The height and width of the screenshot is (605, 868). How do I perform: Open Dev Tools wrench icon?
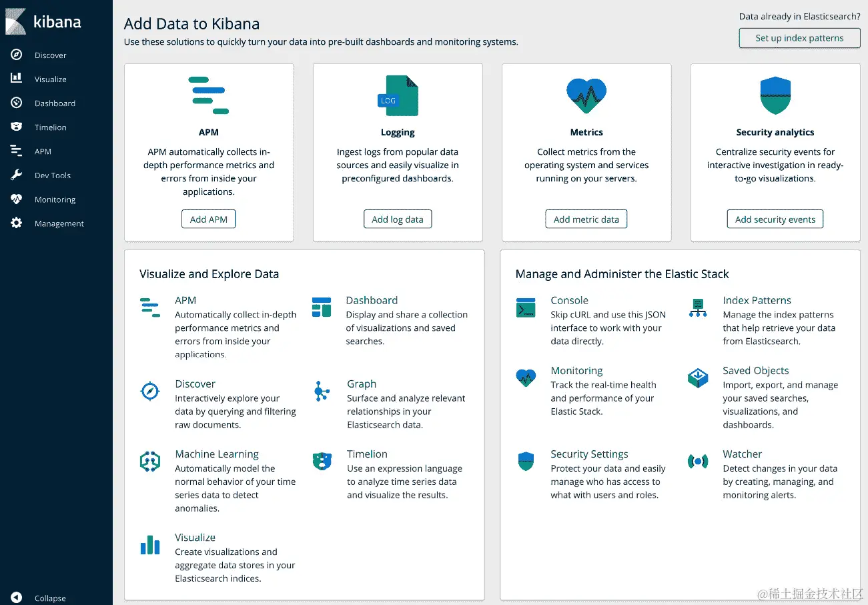(x=17, y=175)
